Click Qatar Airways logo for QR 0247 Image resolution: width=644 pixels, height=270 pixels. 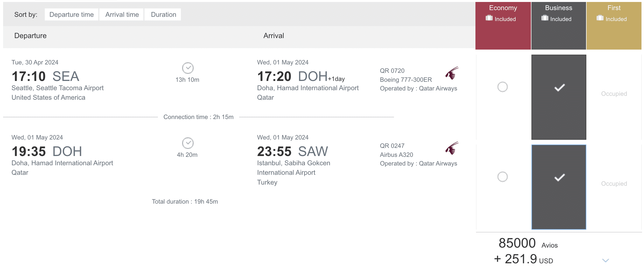point(452,148)
